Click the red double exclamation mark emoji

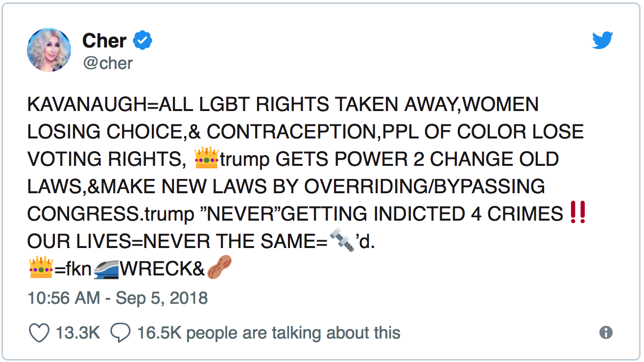pyautogui.click(x=578, y=214)
